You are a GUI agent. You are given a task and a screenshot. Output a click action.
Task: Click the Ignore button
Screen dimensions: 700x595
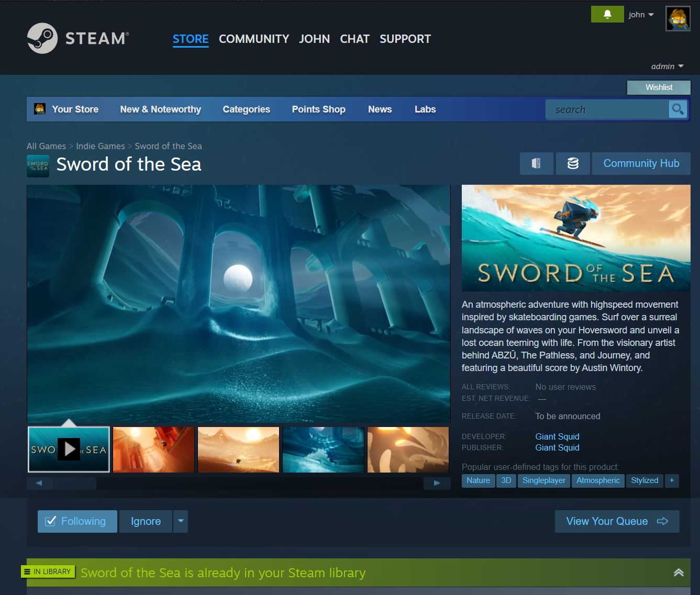[146, 521]
